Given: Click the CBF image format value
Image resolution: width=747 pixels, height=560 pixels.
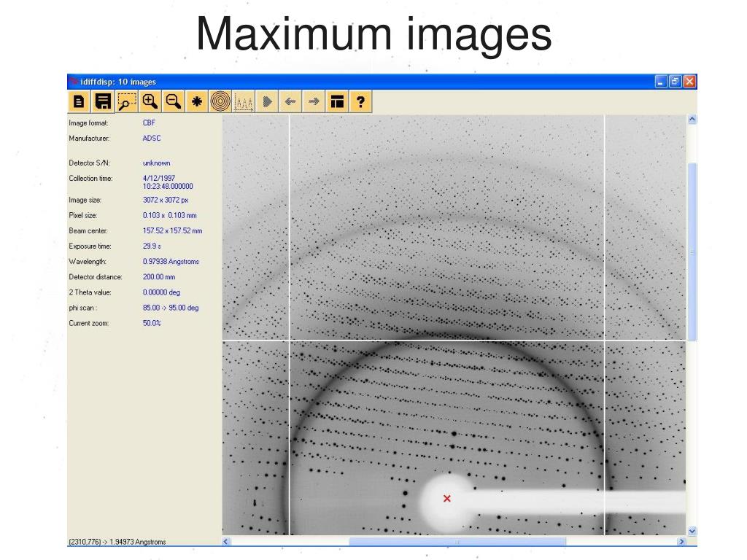Looking at the screenshot, I should [x=149, y=122].
